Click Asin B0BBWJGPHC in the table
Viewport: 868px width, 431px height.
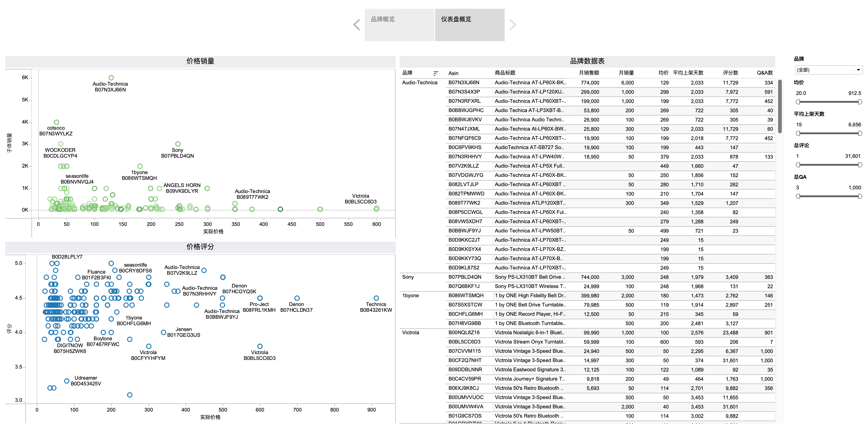tap(466, 110)
